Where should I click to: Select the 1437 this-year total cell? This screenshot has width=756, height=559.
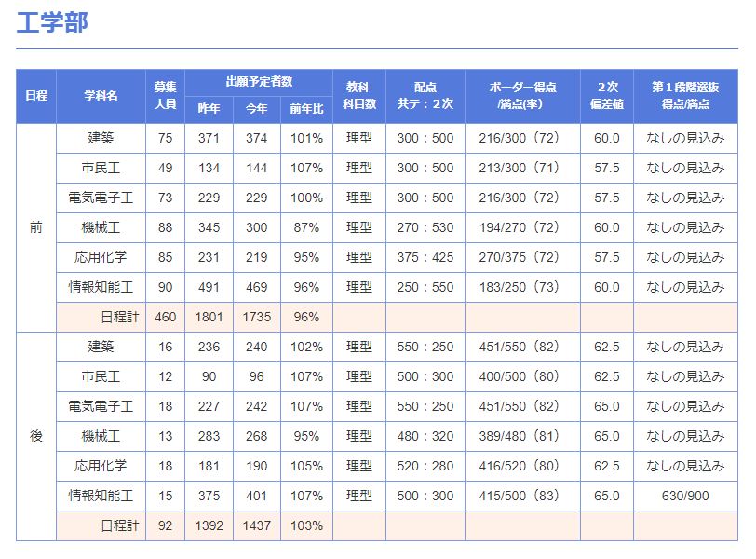click(x=257, y=525)
